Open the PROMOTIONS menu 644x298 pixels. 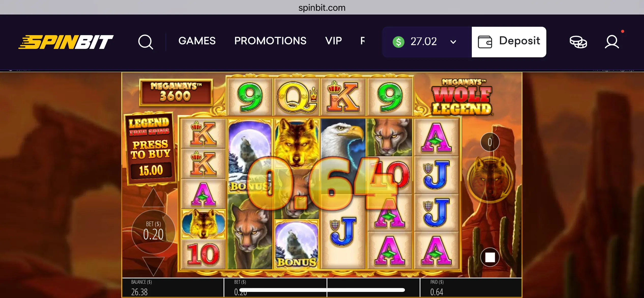pyautogui.click(x=270, y=41)
